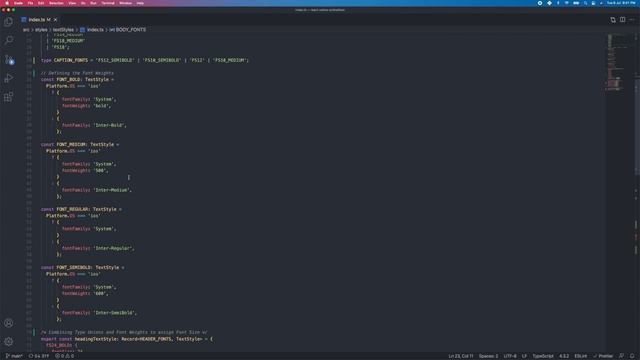Open the Search view in activity bar
The image size is (640, 360).
[9, 40]
